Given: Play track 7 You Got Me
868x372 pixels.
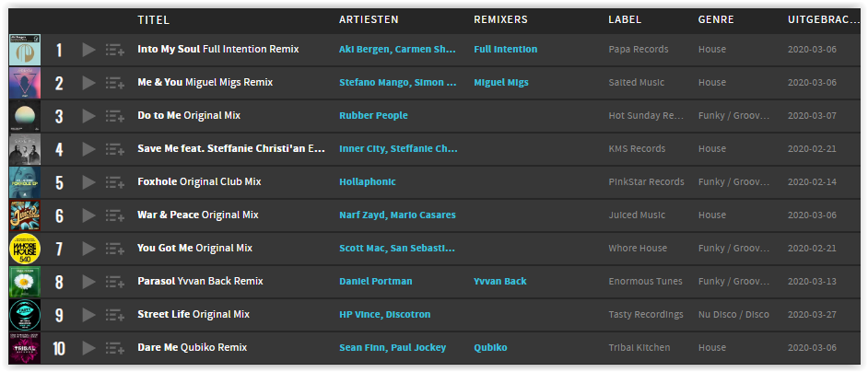Looking at the screenshot, I should pos(88,250).
